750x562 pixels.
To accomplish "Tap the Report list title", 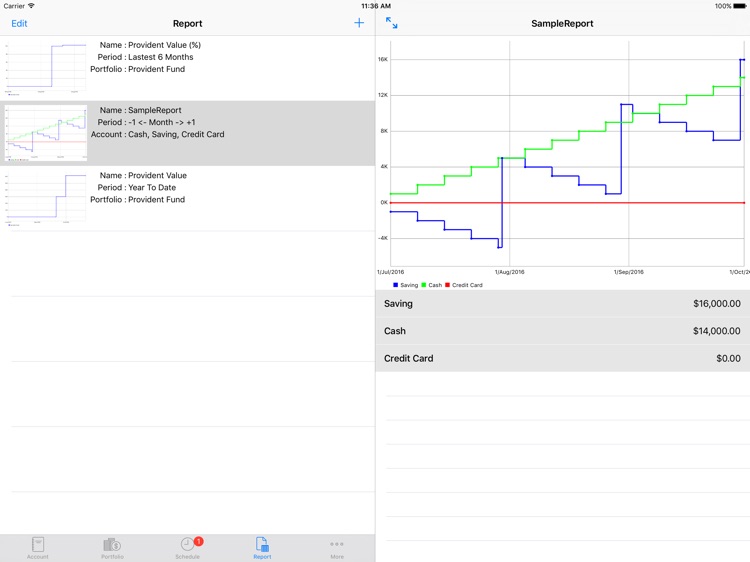I will 188,23.
